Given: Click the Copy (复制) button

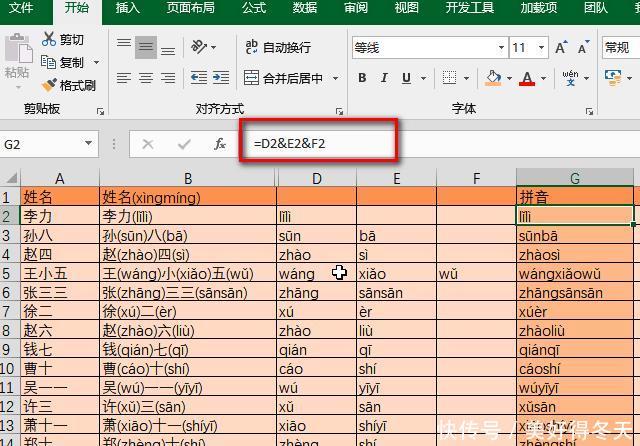Looking at the screenshot, I should tap(62, 62).
